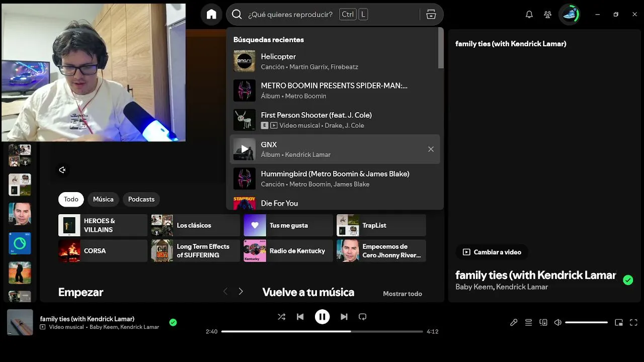Connect to a device
This screenshot has width=644, height=362.
[x=543, y=323]
